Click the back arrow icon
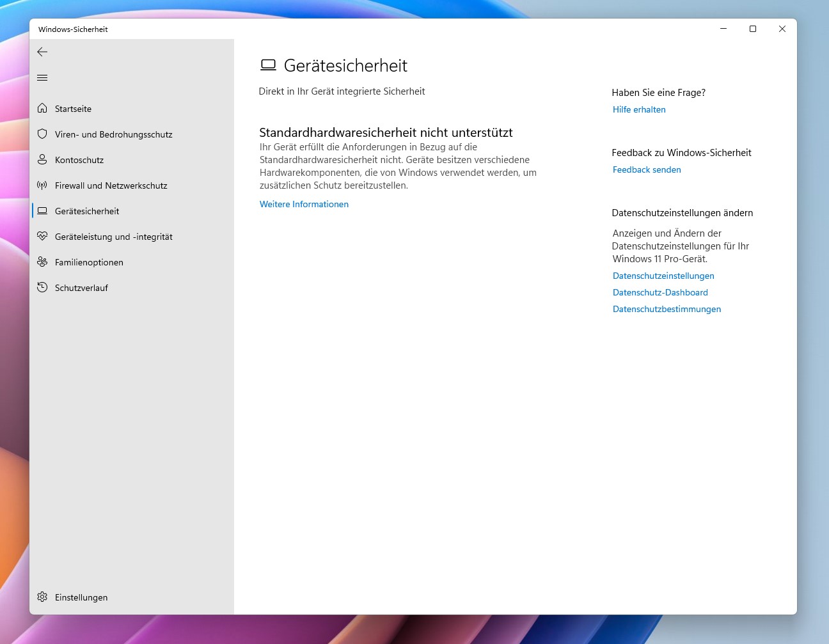Viewport: 829px width, 644px height. tap(42, 52)
